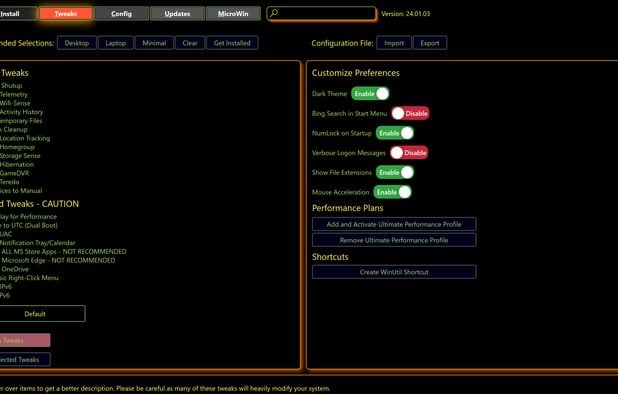Image resolution: width=618 pixels, height=394 pixels.
Task: Apply the Desktop recommended selection
Action: tap(77, 43)
